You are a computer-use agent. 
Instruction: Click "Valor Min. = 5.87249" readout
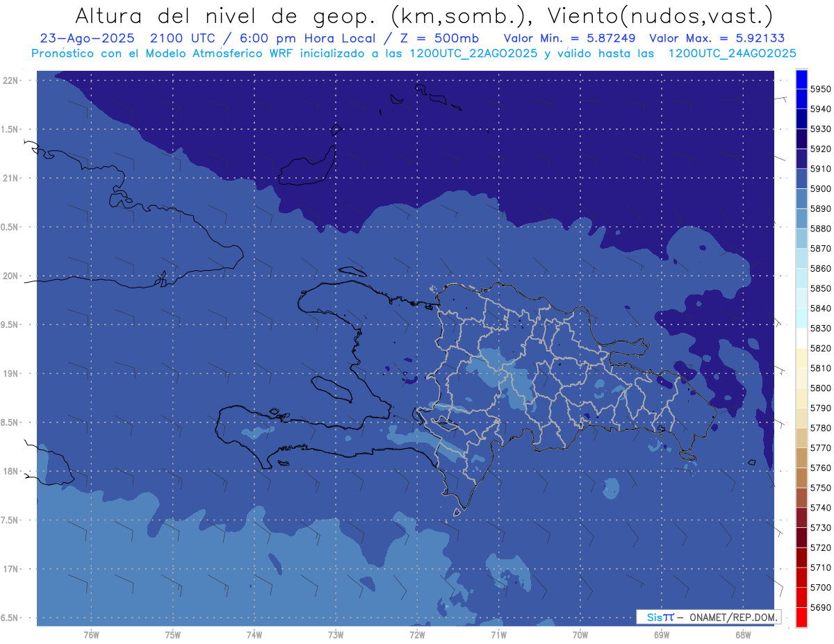click(x=569, y=38)
